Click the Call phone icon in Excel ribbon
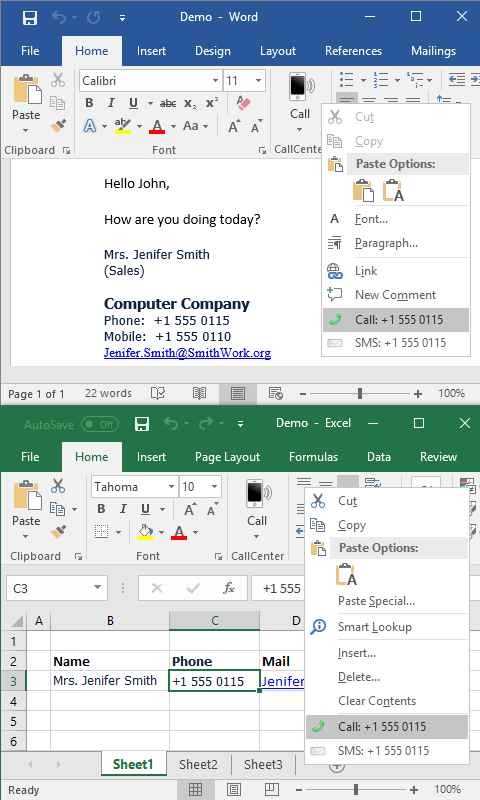Viewport: 480px width, 800px height. 257,494
